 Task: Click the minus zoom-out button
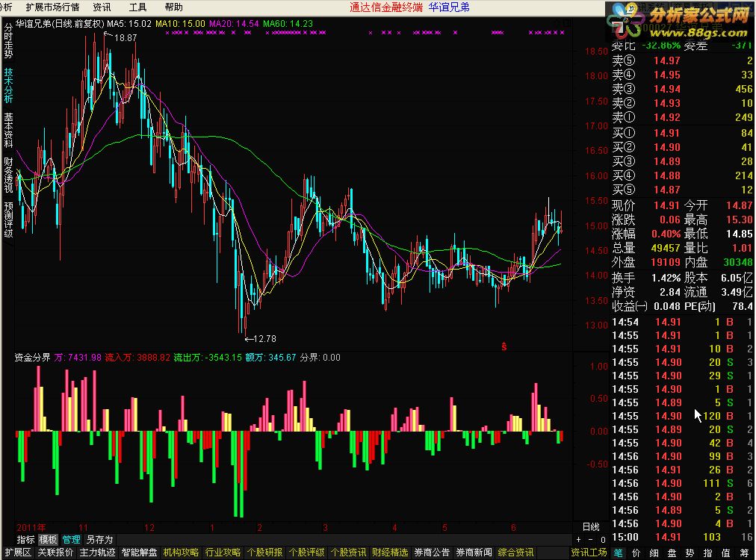(591, 540)
